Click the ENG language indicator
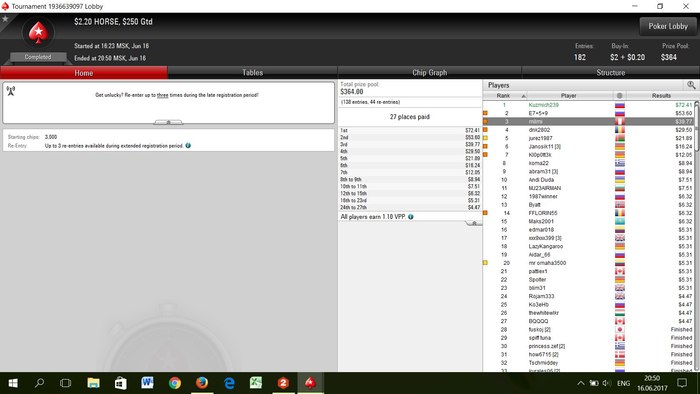Image resolution: width=700 pixels, height=394 pixels. coord(624,383)
